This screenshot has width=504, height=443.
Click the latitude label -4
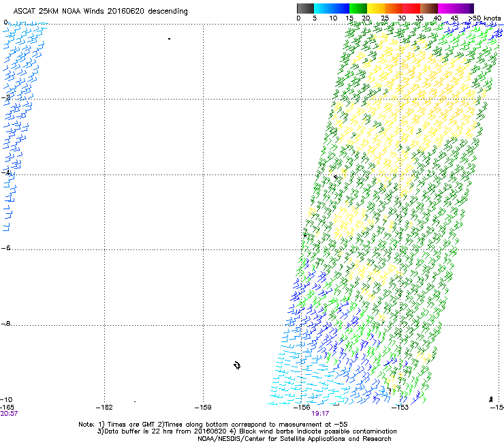(5, 172)
